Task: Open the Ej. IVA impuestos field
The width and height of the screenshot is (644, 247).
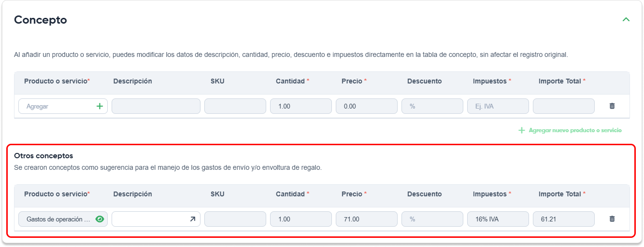Action: click(x=498, y=106)
